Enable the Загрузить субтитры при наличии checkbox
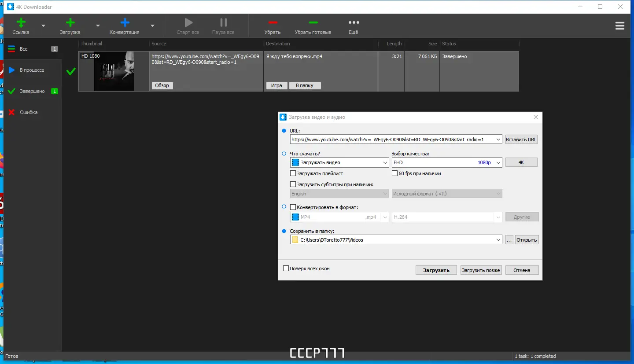Screen dimensions: 634x364 coord(293,184)
